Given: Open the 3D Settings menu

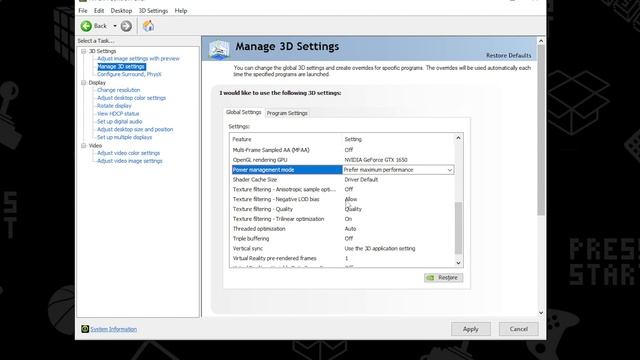Looking at the screenshot, I should [x=153, y=11].
